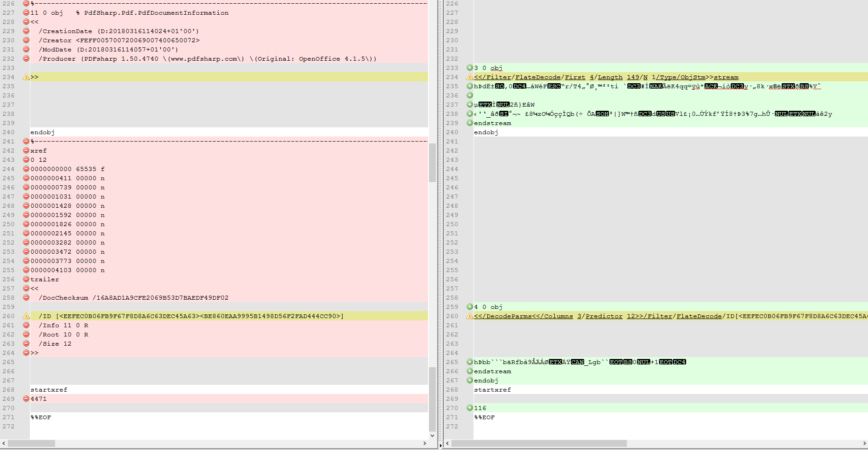Click the left pane 'startxref' text
Screen dimensions: 868x450
tap(49, 389)
